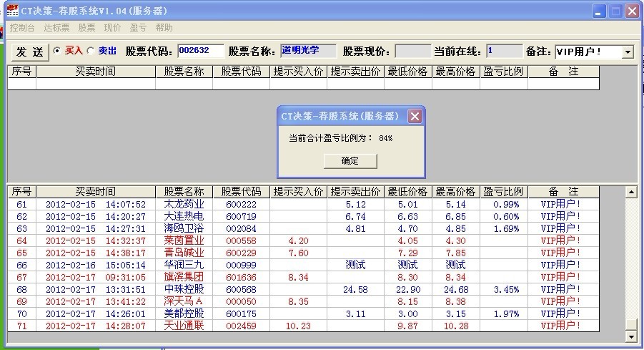Select row 69 深天马A
This screenshot has width=644, height=350.
303,301
